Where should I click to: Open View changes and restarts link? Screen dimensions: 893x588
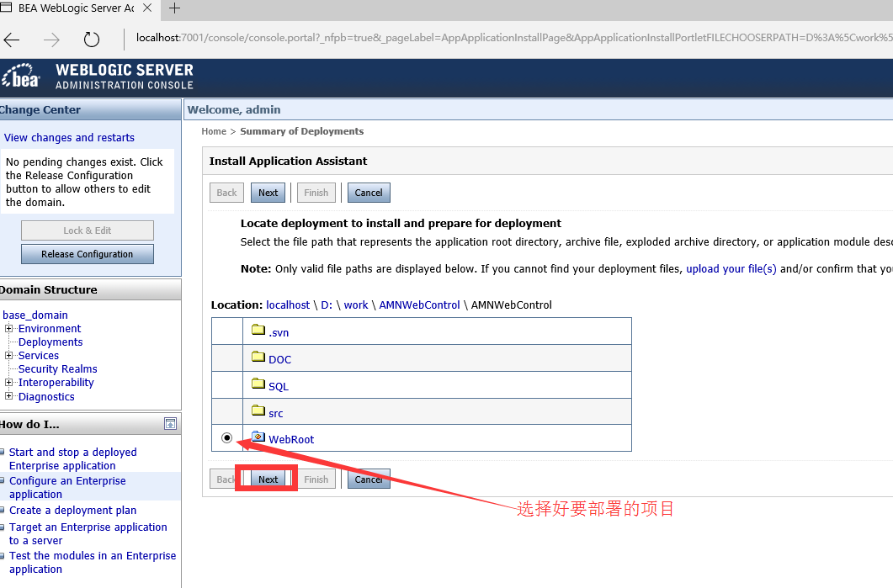click(x=70, y=138)
